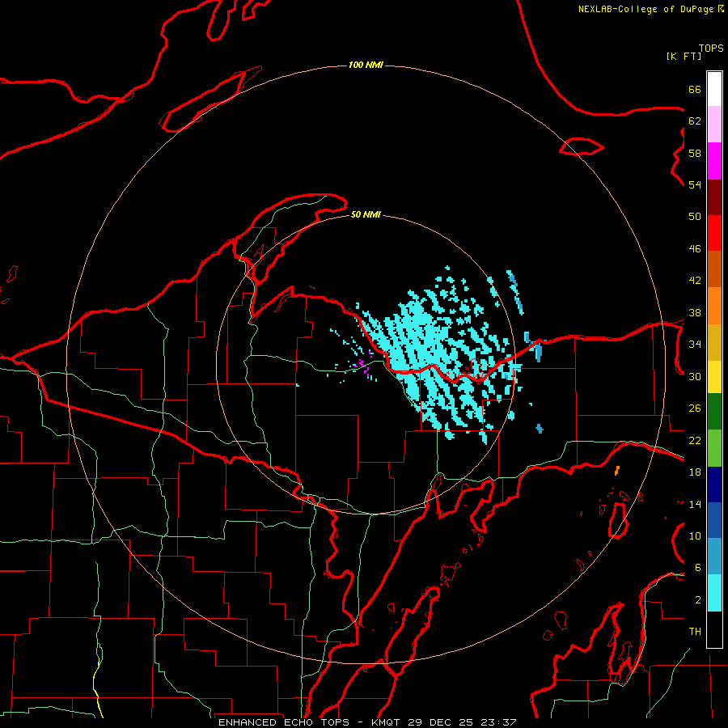Image resolution: width=728 pixels, height=728 pixels.
Task: Select the yellow 30-34 kft swatch
Action: (x=714, y=377)
